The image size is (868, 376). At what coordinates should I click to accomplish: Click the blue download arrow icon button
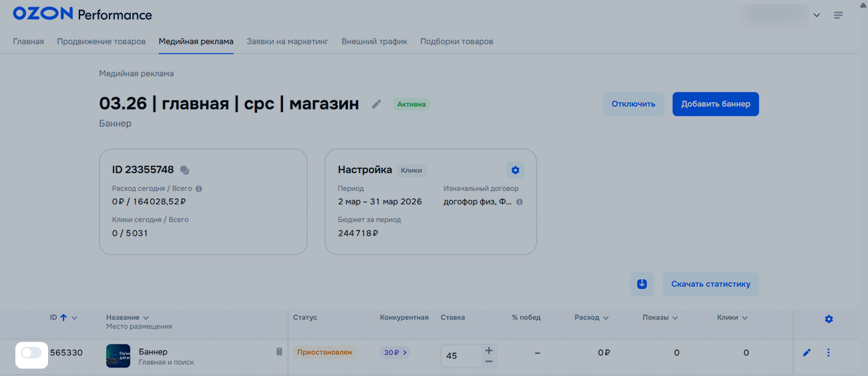pos(642,284)
